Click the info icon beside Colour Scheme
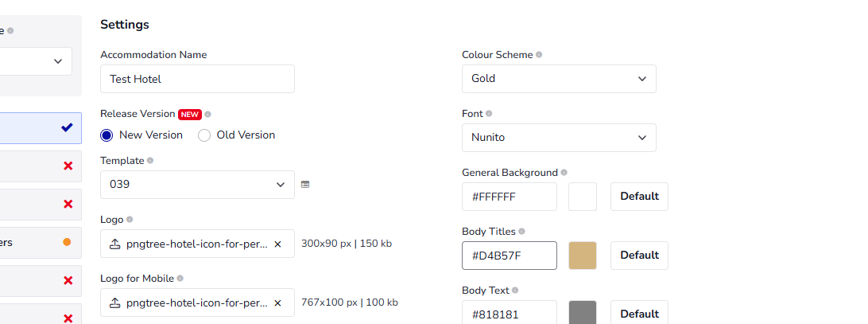The image size is (868, 324). point(539,55)
